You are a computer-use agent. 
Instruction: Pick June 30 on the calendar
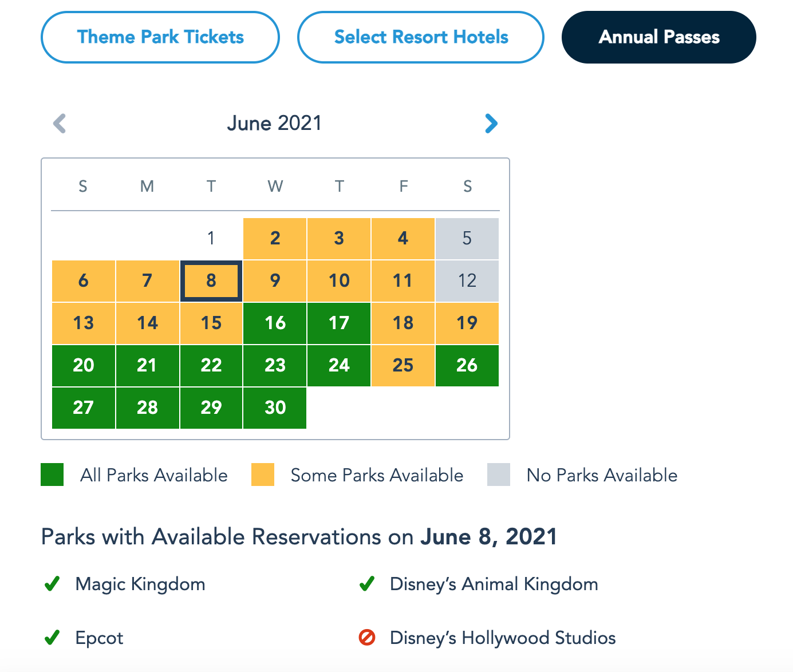275,408
